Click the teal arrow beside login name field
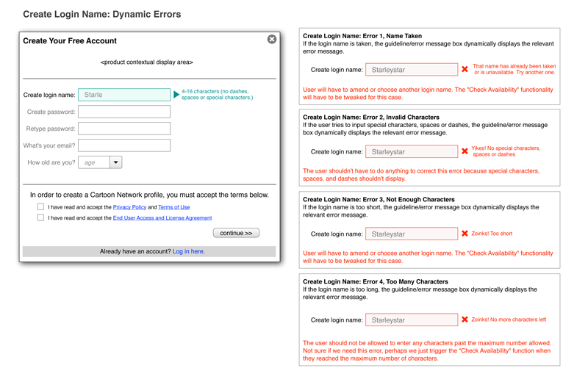Screen dimensions: 588x382 pyautogui.click(x=176, y=95)
